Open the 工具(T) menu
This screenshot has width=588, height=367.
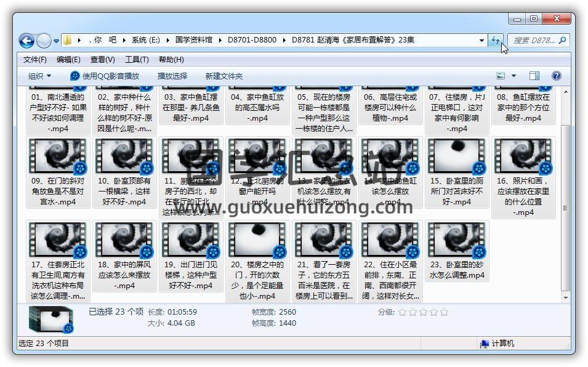(x=136, y=60)
